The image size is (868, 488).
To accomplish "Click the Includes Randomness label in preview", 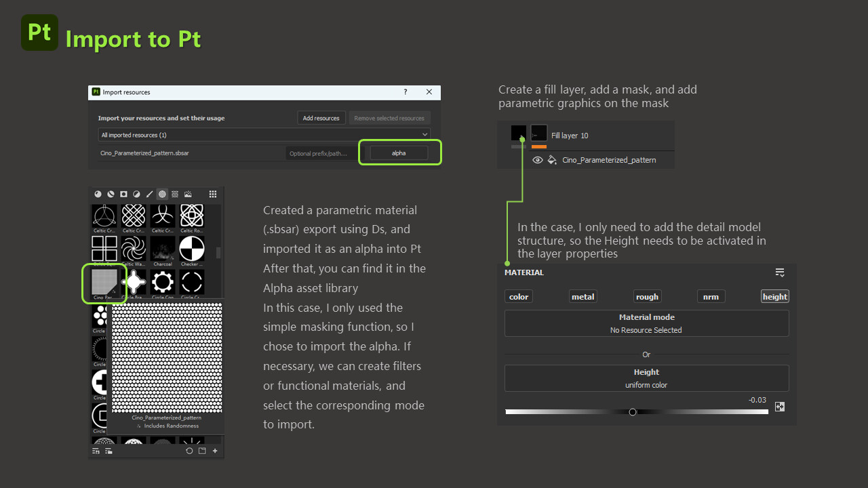I will tap(172, 426).
